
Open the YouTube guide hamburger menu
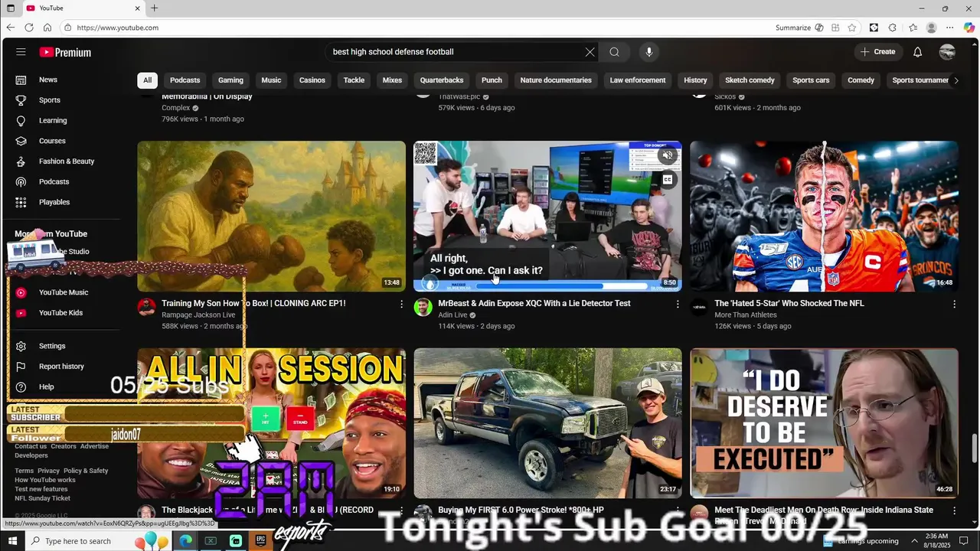click(21, 52)
